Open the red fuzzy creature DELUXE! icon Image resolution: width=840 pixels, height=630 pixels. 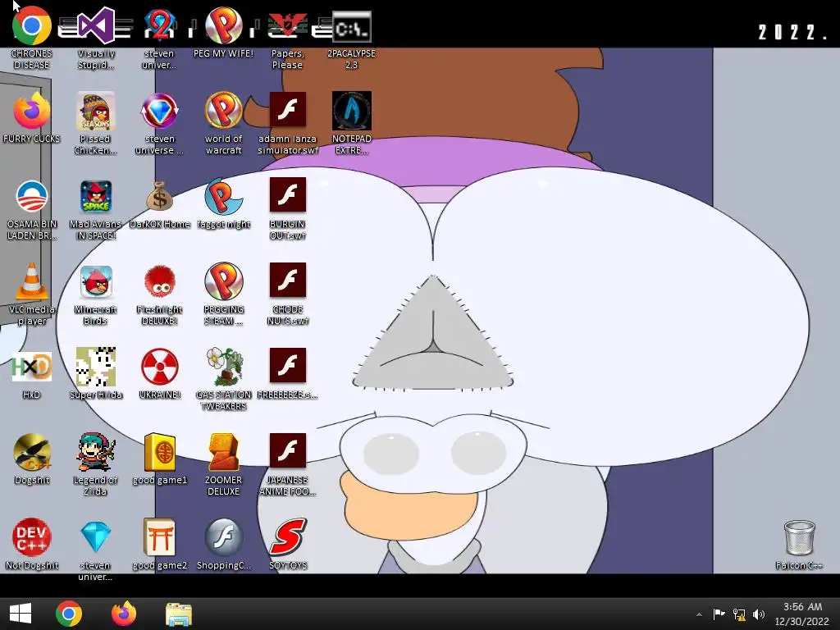(160, 281)
